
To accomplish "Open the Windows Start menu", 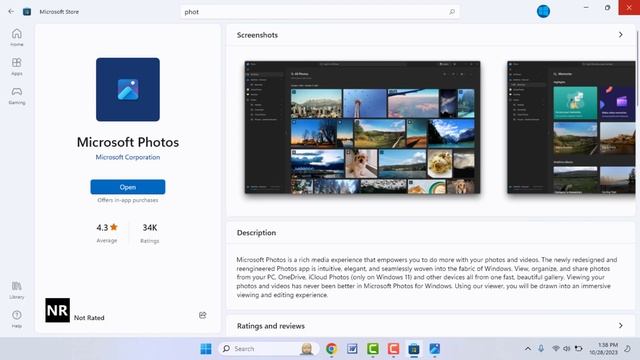I will pyautogui.click(x=206, y=349).
